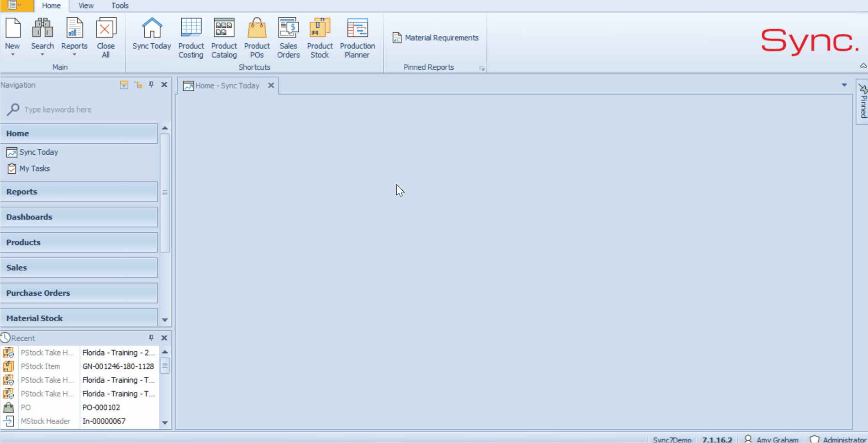This screenshot has height=443, width=868.
Task: Open recent PStock Take 'Florida - Training - 2...'
Action: coord(119,353)
